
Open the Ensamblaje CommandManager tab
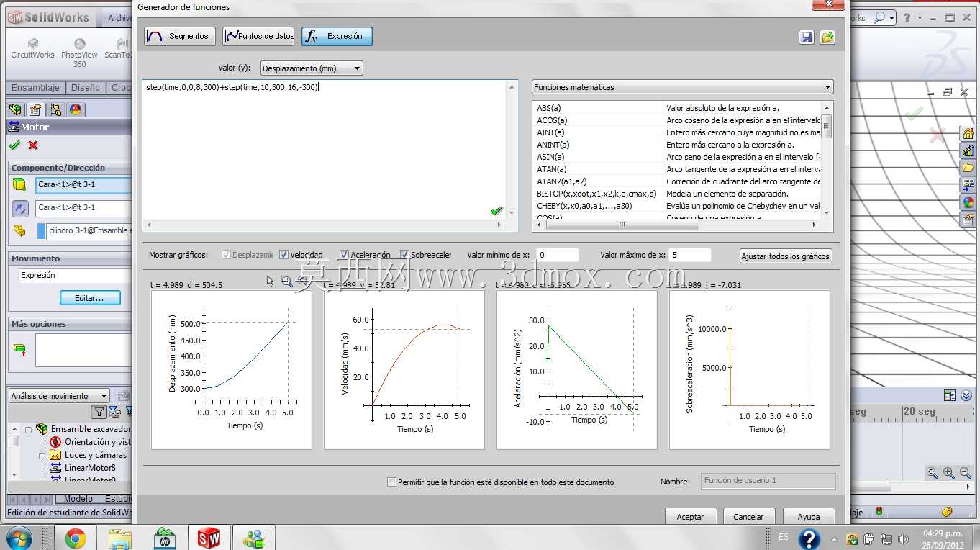pos(35,88)
